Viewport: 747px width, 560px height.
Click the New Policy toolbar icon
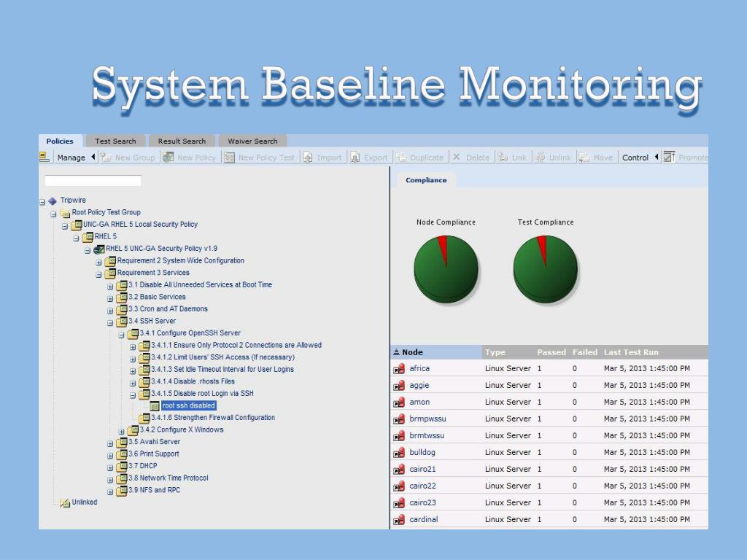pos(169,157)
